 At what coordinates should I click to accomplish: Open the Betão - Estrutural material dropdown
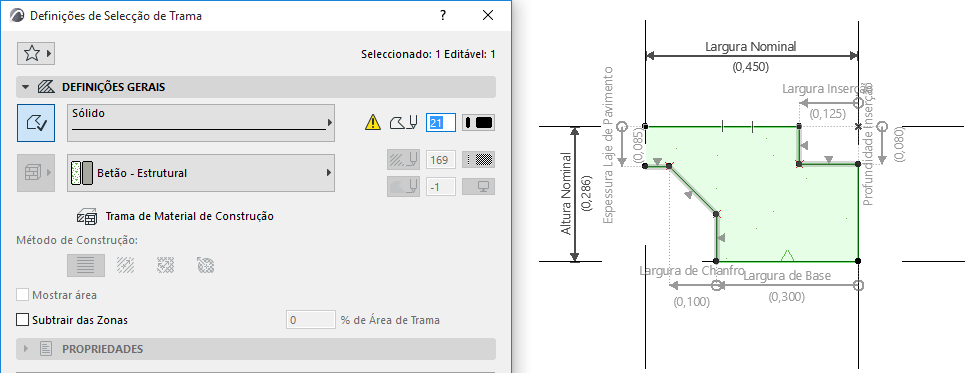(201, 173)
